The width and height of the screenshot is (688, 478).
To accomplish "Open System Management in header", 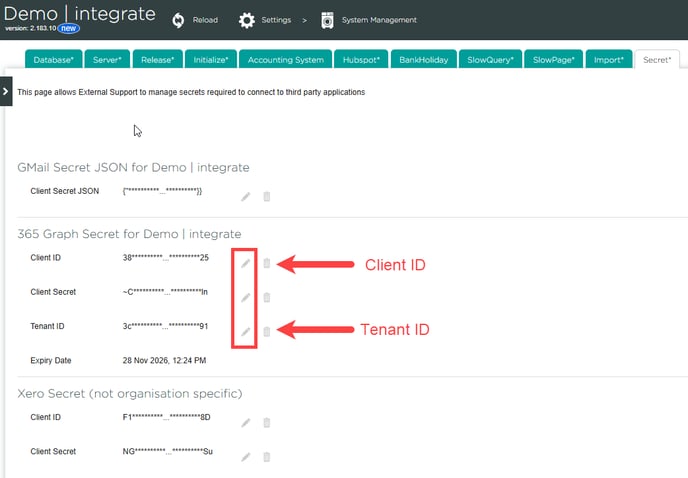I will pyautogui.click(x=328, y=20).
